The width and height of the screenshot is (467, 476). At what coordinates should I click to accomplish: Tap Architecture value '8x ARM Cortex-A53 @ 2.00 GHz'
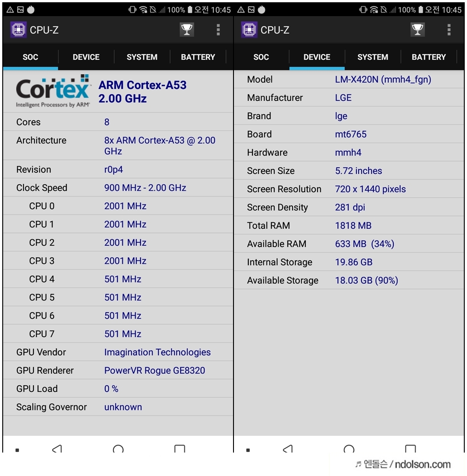160,146
